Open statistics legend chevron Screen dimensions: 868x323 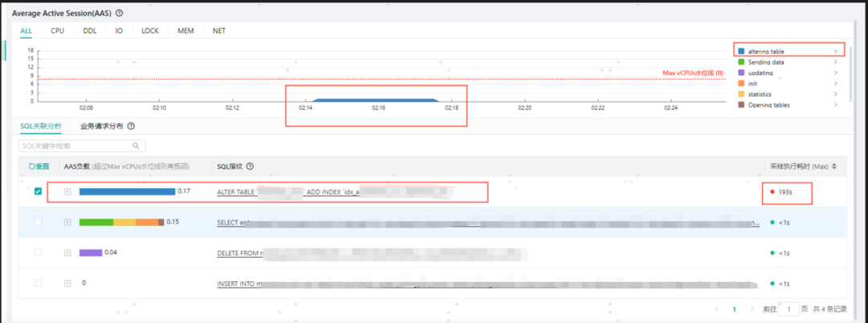835,95
